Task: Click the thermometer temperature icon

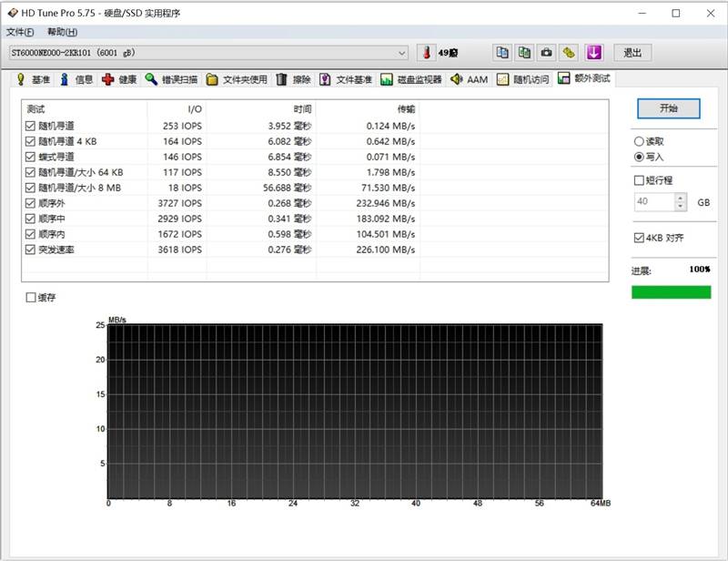Action: pos(426,53)
